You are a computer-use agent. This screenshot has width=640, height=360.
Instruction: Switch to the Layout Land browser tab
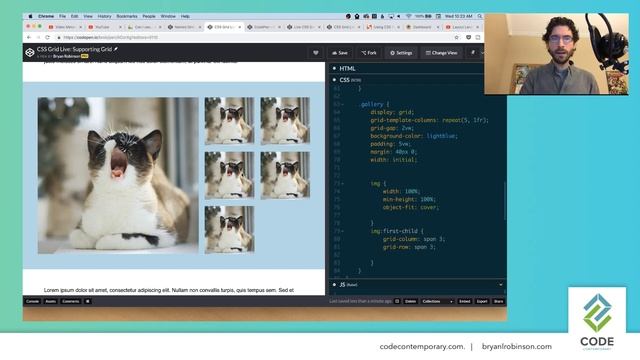point(462,27)
